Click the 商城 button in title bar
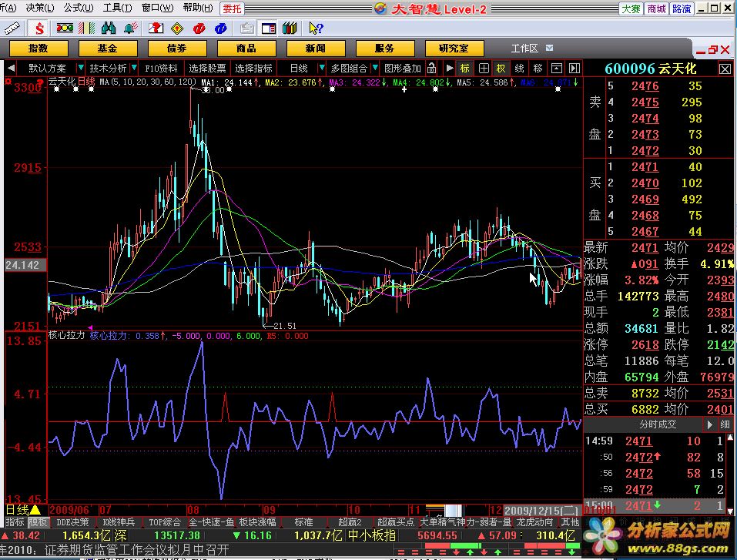The image size is (737, 560). (657, 8)
